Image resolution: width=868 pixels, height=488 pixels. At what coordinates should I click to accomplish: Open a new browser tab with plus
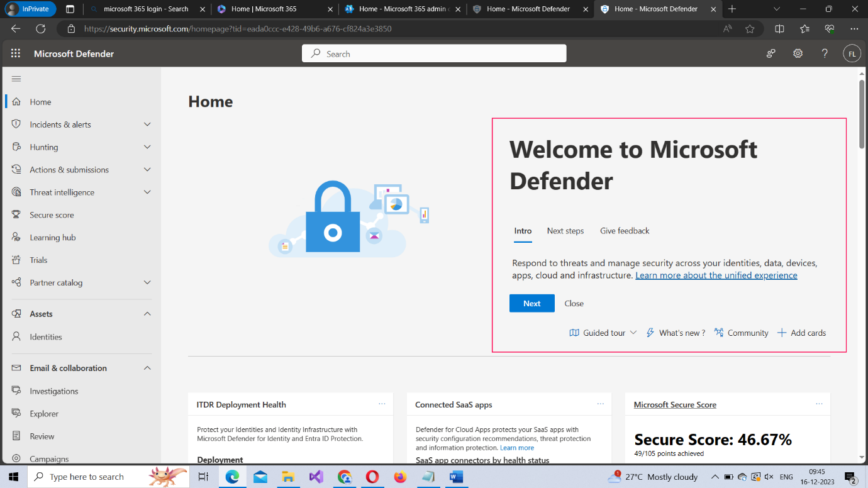[732, 9]
